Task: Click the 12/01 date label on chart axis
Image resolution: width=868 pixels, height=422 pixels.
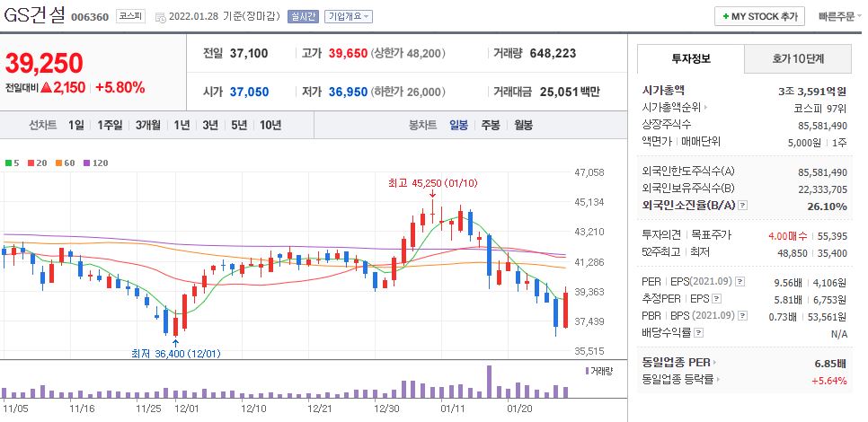Action: (x=187, y=409)
